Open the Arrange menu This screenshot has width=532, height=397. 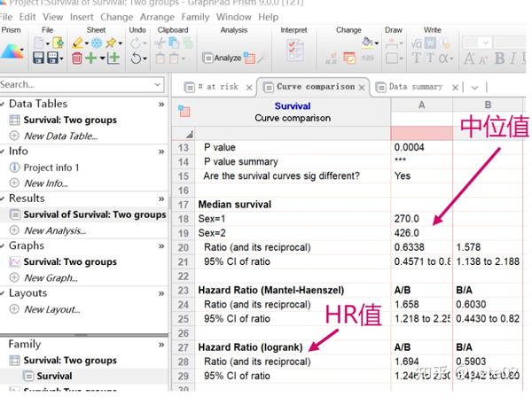coord(157,17)
